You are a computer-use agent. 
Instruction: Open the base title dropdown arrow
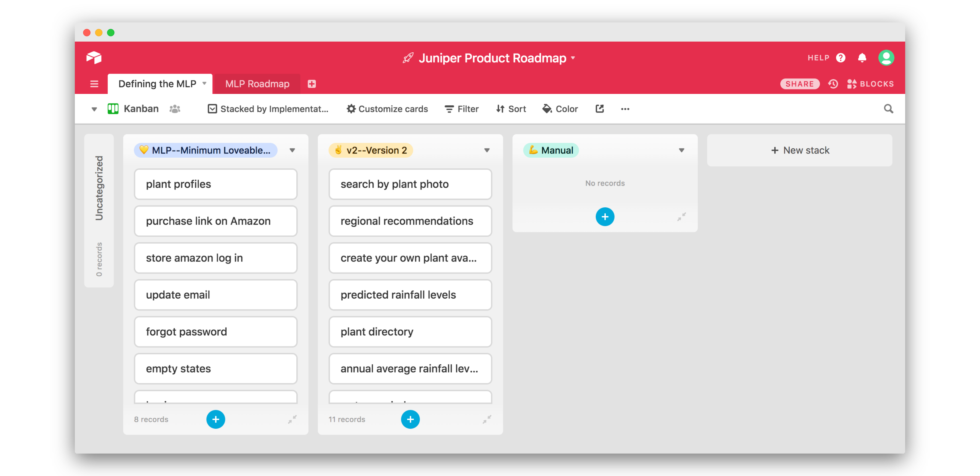pyautogui.click(x=573, y=58)
